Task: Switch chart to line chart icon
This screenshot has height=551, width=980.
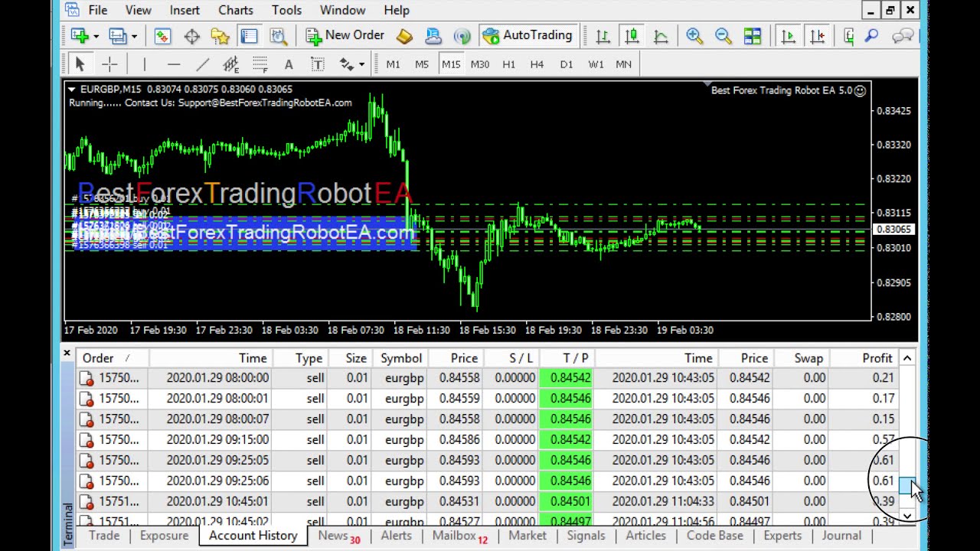Action: point(661,35)
